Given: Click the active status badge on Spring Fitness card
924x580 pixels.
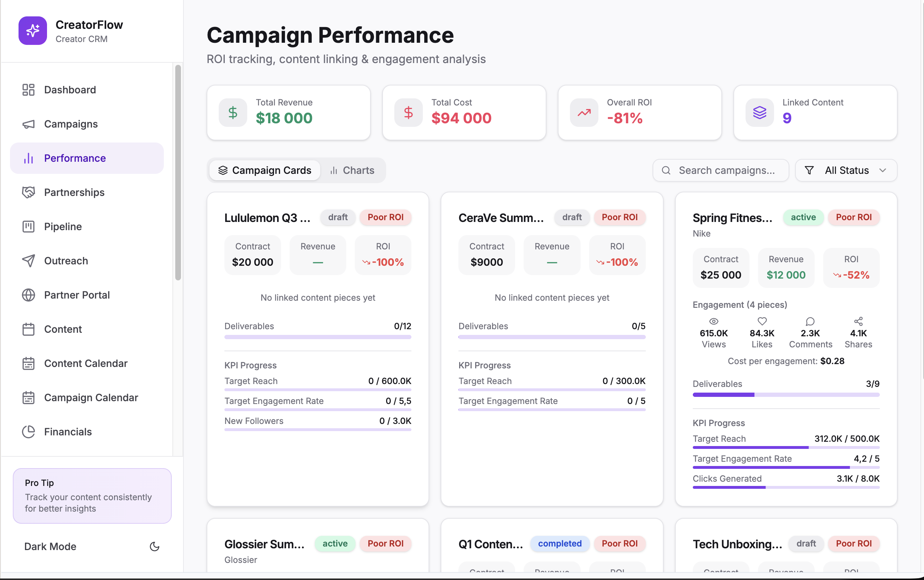Looking at the screenshot, I should click(803, 217).
